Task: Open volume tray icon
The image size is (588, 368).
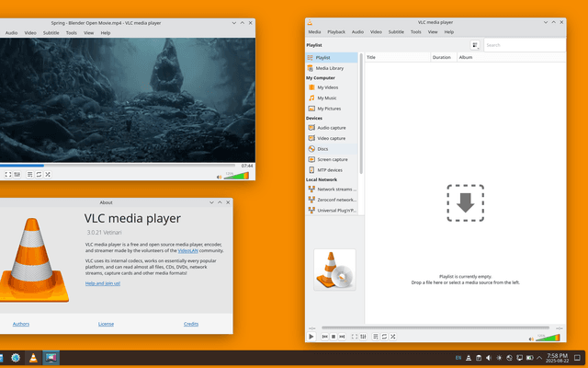Action: click(x=489, y=358)
